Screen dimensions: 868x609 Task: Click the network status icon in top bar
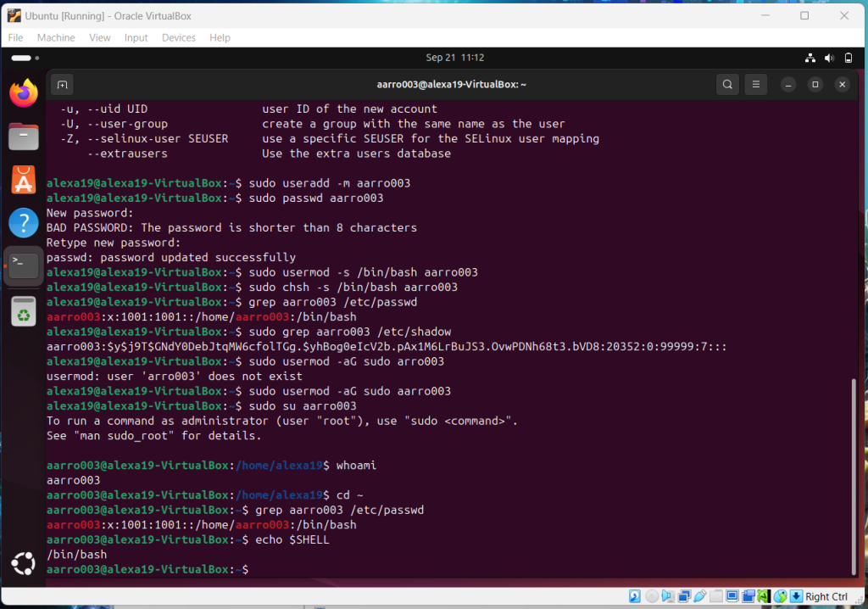[810, 58]
